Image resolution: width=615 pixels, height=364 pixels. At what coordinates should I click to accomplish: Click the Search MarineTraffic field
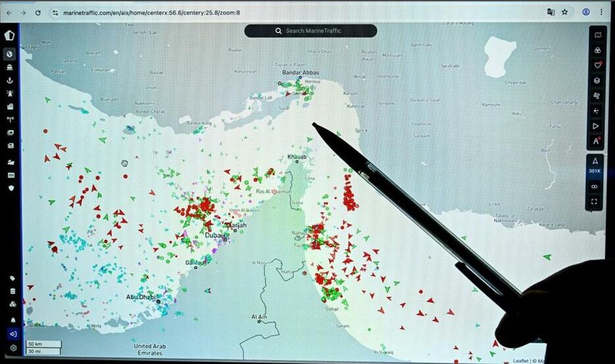311,31
